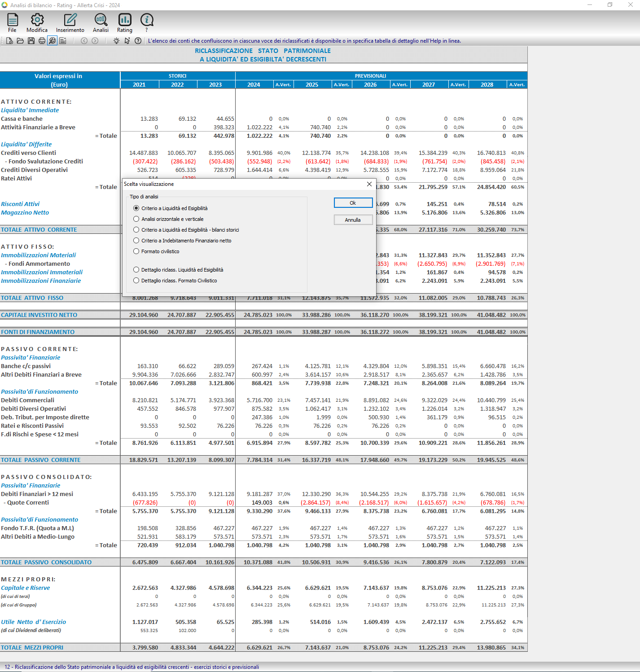Screen dimensions: 640x672
Task: Click the 'TOTALE PASSIVO CONSOLIDATO' row label
Action: tap(46, 562)
